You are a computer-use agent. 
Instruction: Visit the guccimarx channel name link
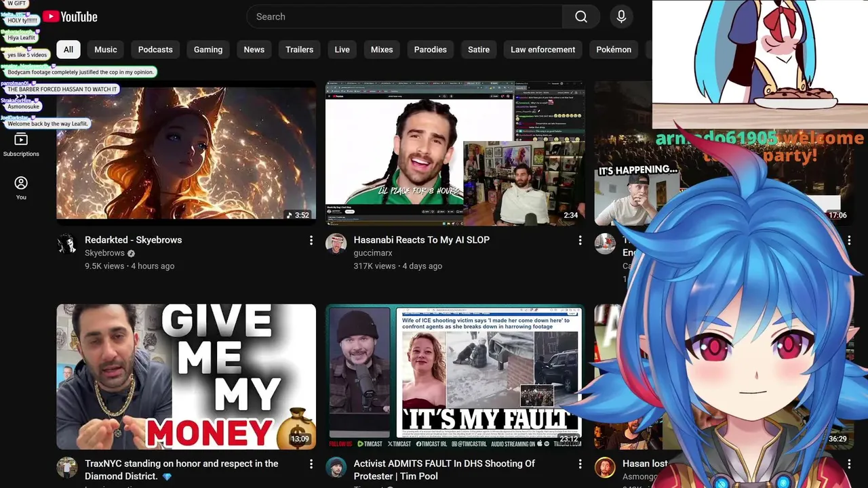click(373, 253)
